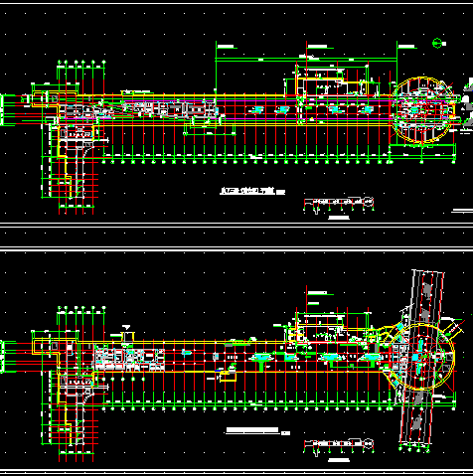The width and height of the screenshot is (473, 476).
Task: Click the upper floor plan's underlined title text
Action: coord(247,191)
